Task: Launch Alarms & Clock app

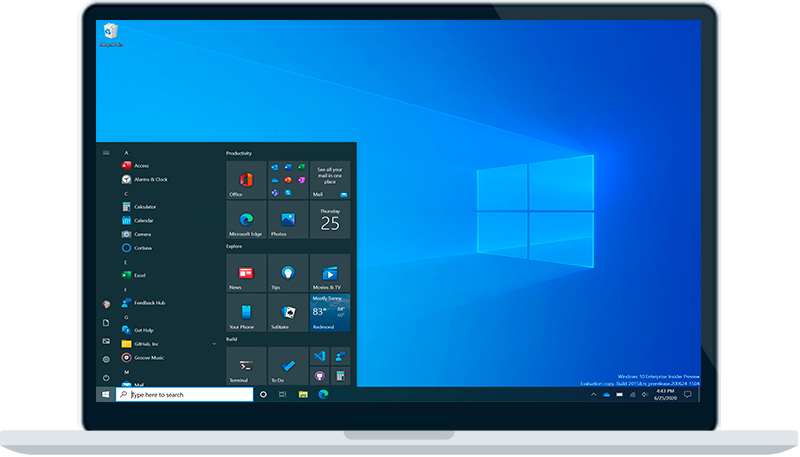Action: click(x=145, y=179)
